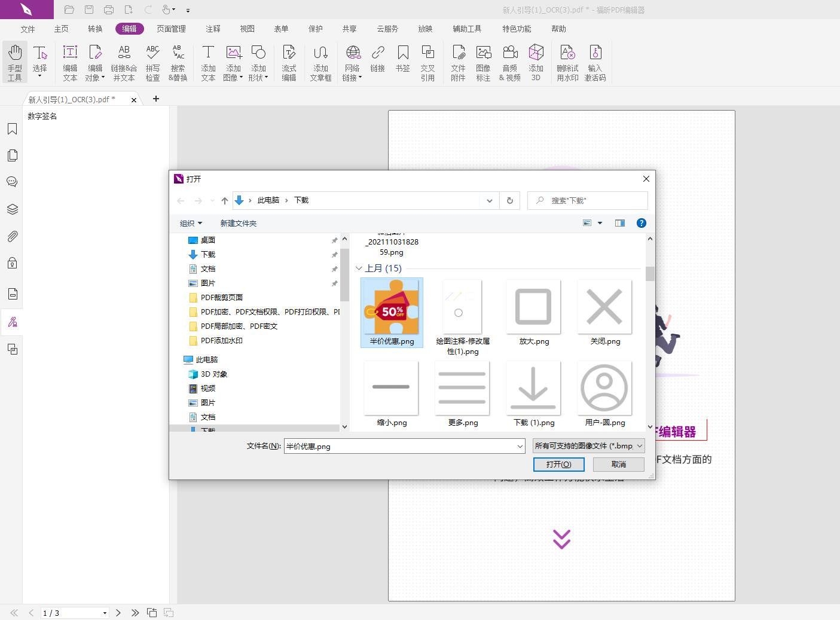Click the dialog help question mark icon
This screenshot has width=840, height=620.
641,223
